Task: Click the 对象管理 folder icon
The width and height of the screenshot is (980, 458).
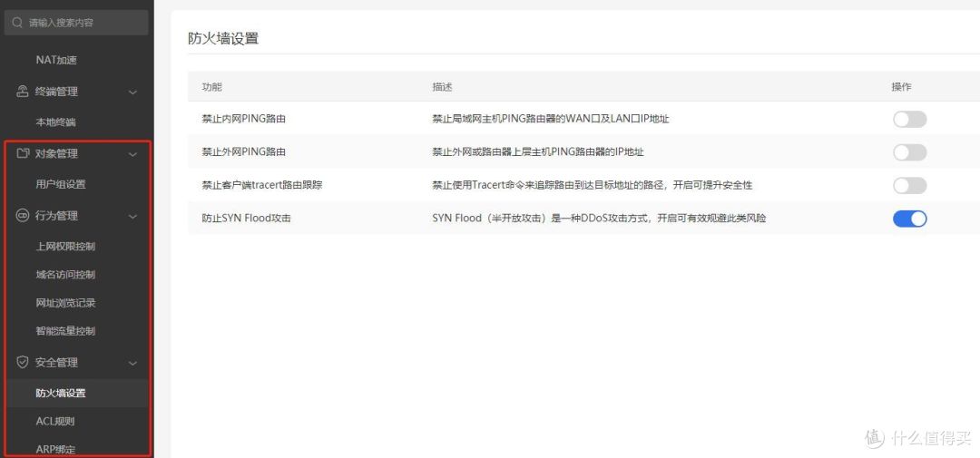Action: [23, 153]
